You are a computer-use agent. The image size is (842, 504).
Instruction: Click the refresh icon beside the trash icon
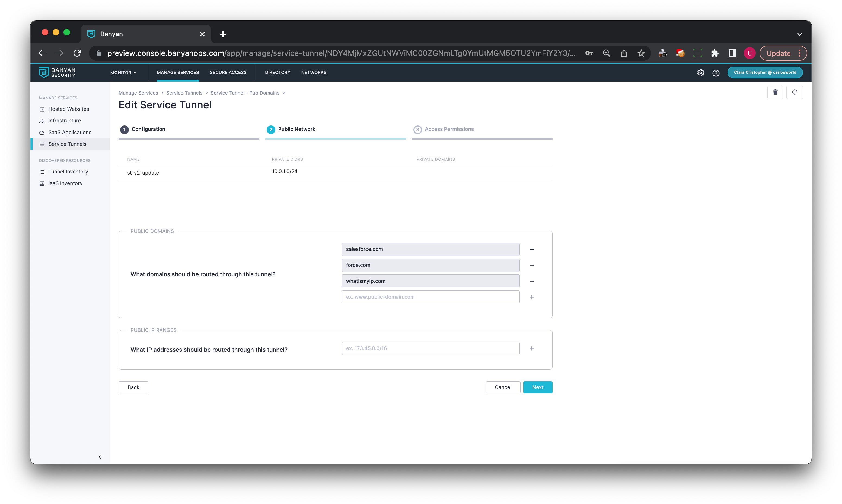click(x=795, y=92)
